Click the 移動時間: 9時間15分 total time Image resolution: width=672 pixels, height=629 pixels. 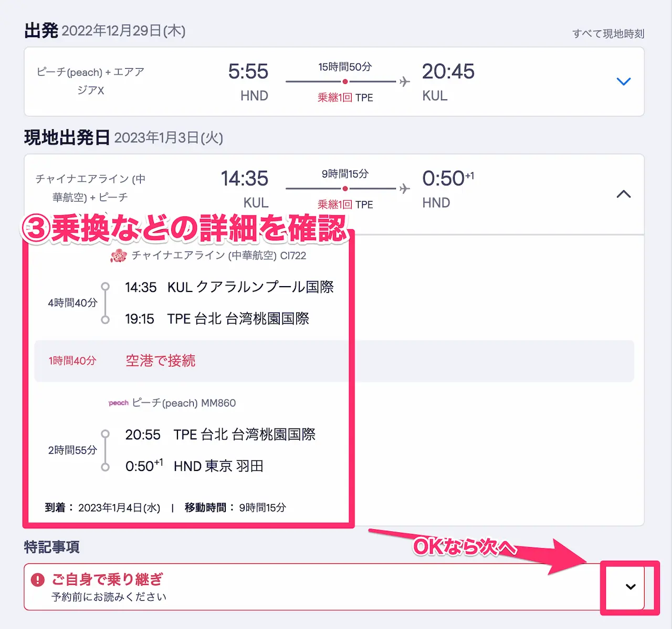click(235, 508)
